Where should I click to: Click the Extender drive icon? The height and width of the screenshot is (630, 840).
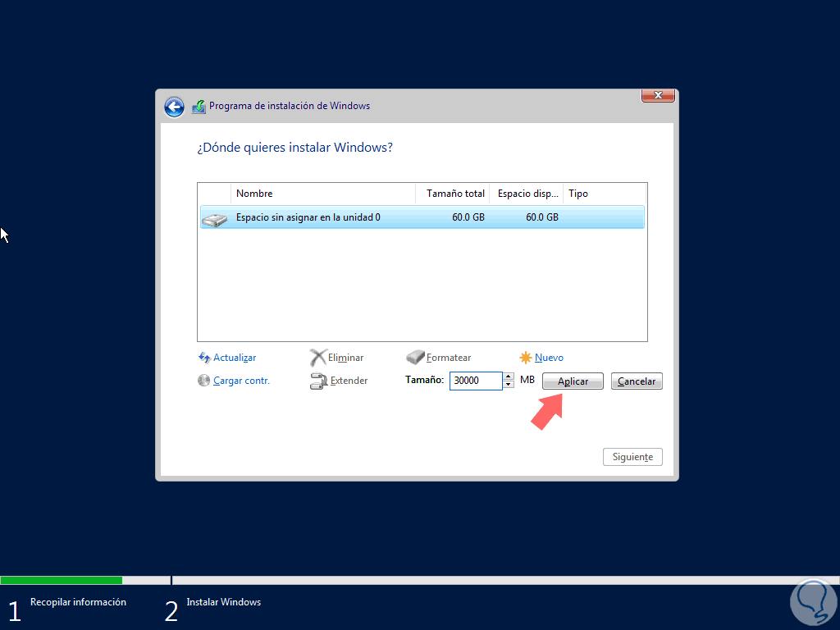(318, 381)
